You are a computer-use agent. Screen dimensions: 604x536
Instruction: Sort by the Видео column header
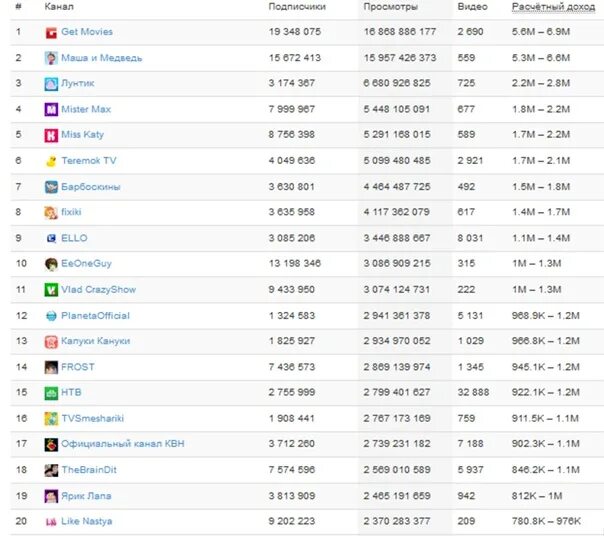(473, 7)
